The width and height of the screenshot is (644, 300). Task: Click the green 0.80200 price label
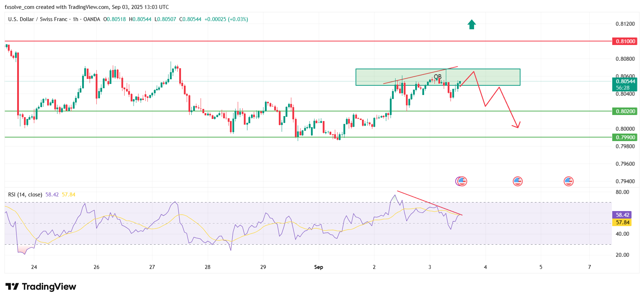[625, 111]
